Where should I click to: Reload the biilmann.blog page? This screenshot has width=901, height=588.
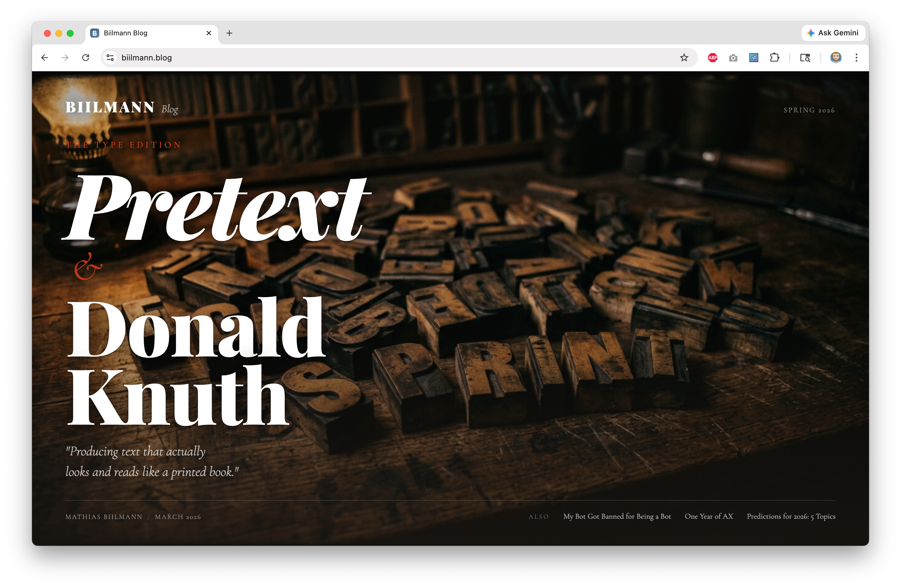click(x=86, y=58)
